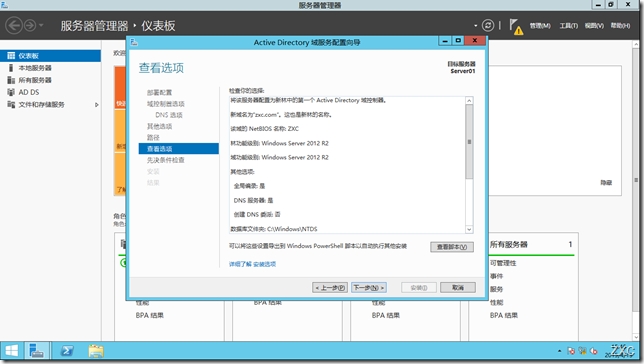
Task: Click the 仪表板 grid icon in sidebar
Action: pos(11,56)
